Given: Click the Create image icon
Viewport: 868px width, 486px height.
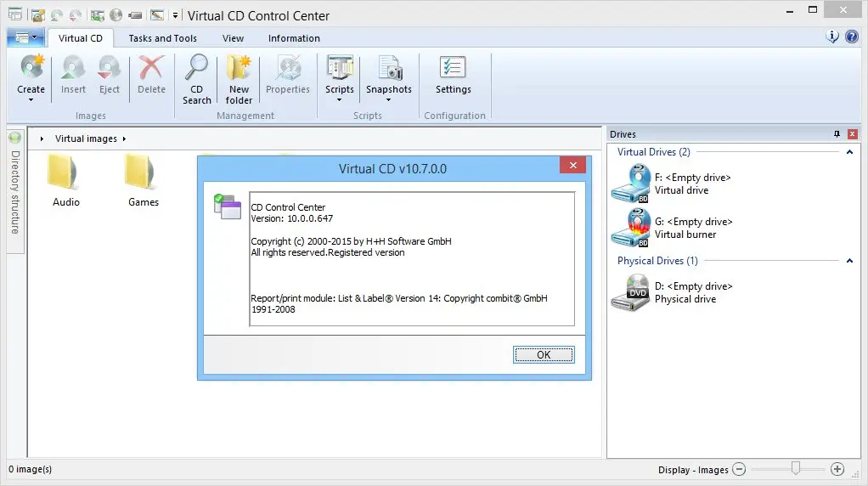Looking at the screenshot, I should point(32,67).
